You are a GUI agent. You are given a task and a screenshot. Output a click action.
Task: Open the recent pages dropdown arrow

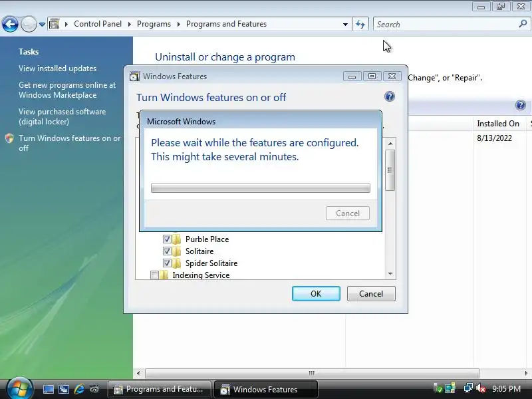coord(42,25)
